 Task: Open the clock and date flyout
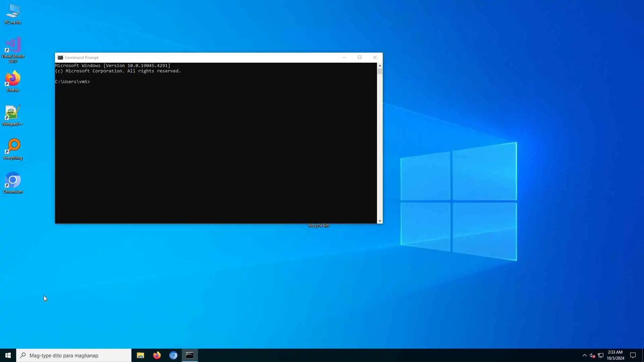(x=615, y=355)
